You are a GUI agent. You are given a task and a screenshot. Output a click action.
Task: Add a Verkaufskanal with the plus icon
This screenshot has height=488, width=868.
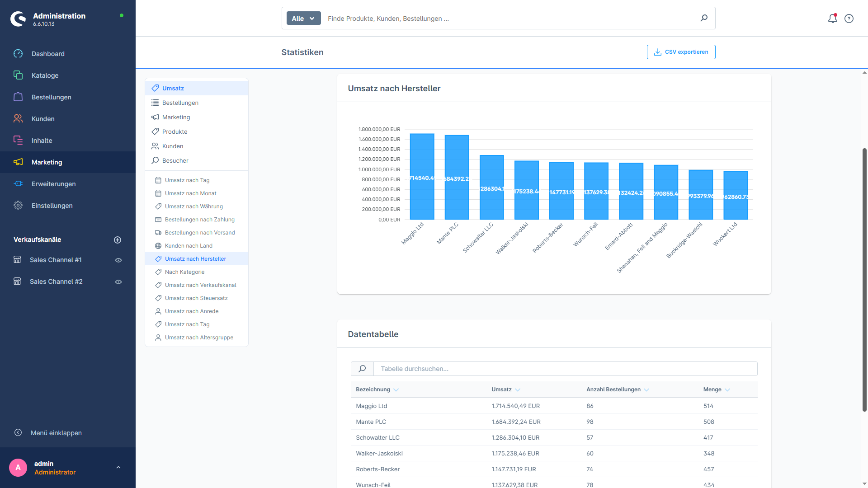118,239
